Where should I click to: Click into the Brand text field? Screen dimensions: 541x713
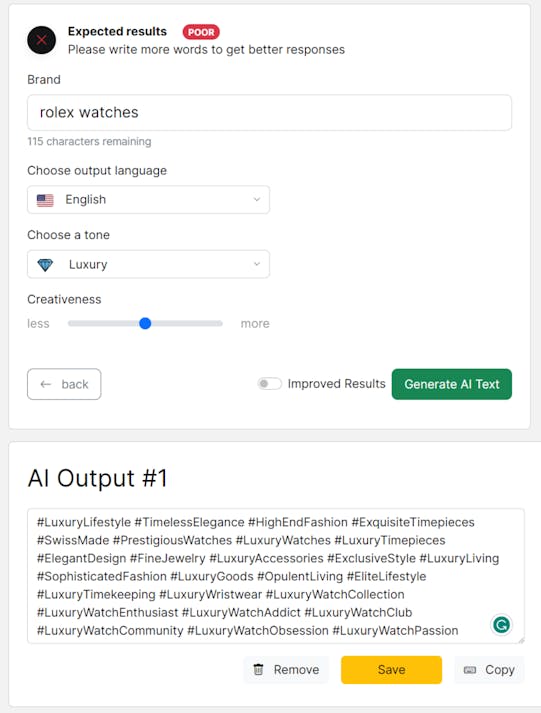(x=269, y=113)
